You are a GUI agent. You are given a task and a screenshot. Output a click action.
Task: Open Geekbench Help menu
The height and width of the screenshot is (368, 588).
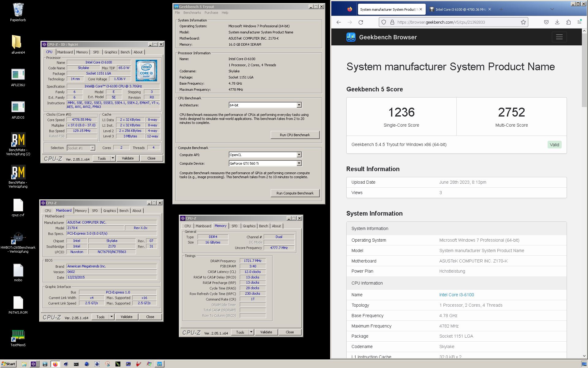225,13
